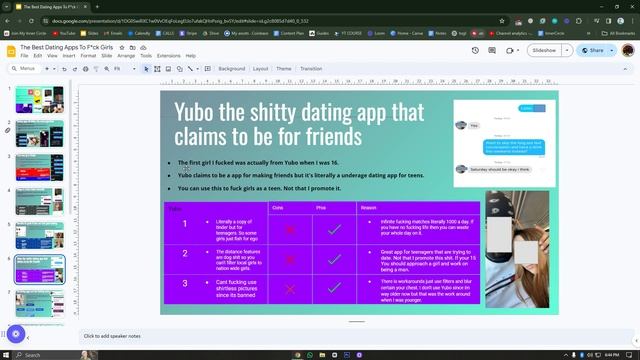This screenshot has width=640, height=360.
Task: Click the Move to folder icon
Action: pos(133,48)
